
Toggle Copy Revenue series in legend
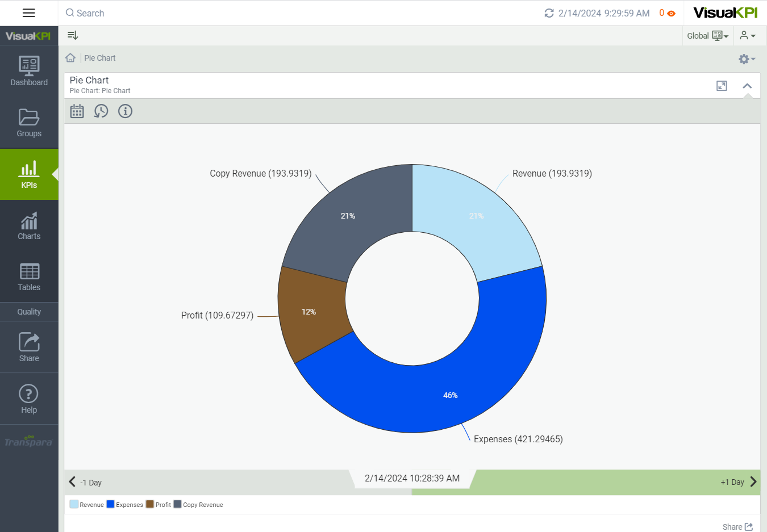click(198, 504)
